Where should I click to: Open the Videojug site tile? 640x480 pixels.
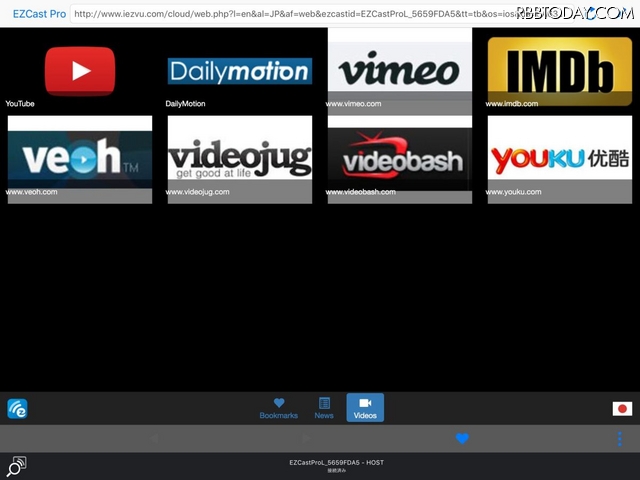pyautogui.click(x=240, y=159)
